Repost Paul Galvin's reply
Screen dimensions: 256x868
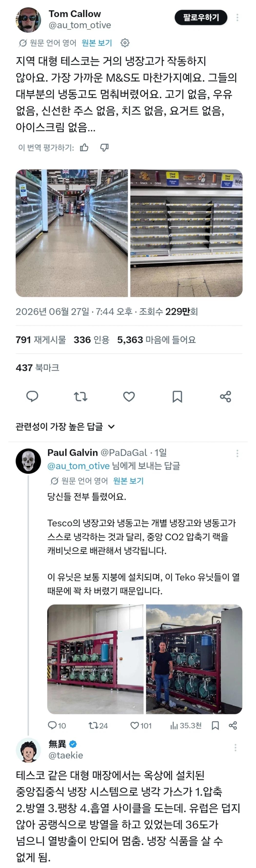click(98, 725)
